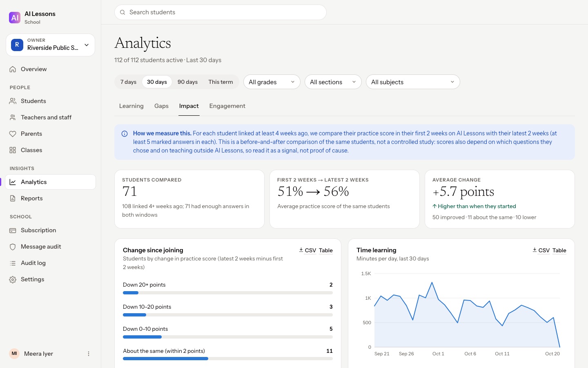Click the AI Lessons logo icon
The width and height of the screenshot is (588, 368).
(x=15, y=18)
